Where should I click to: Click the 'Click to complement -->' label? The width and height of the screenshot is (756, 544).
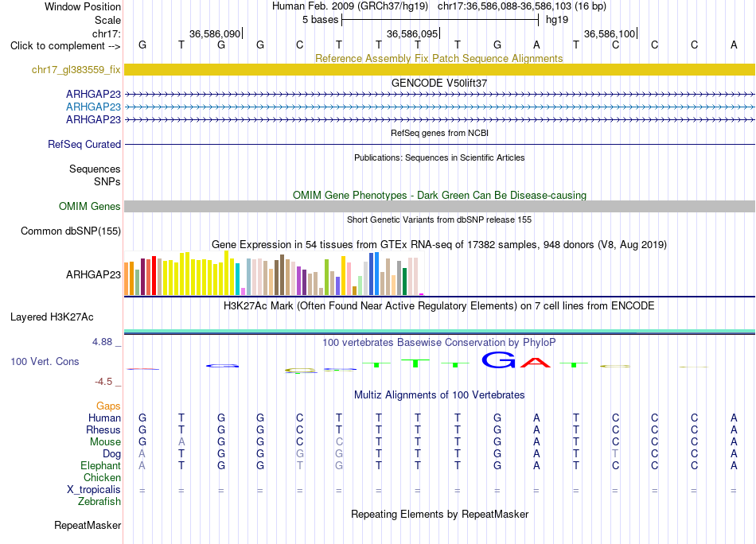[x=65, y=46]
